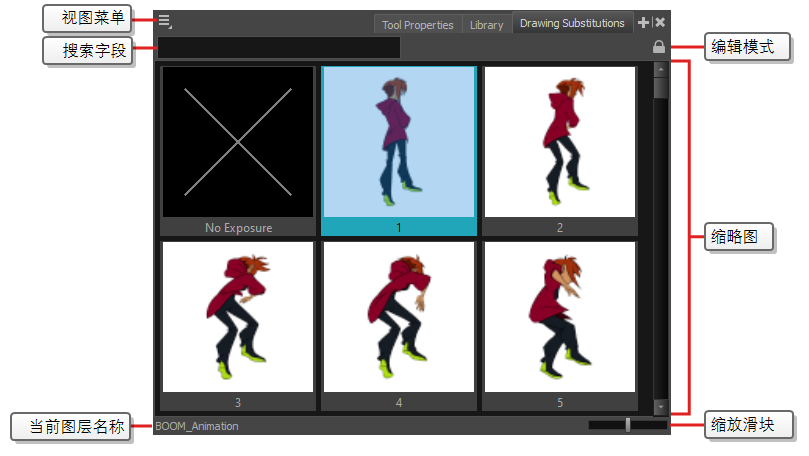Switch to the Tool Properties tab
Viewport: 809px width, 456px height.
[x=417, y=24]
